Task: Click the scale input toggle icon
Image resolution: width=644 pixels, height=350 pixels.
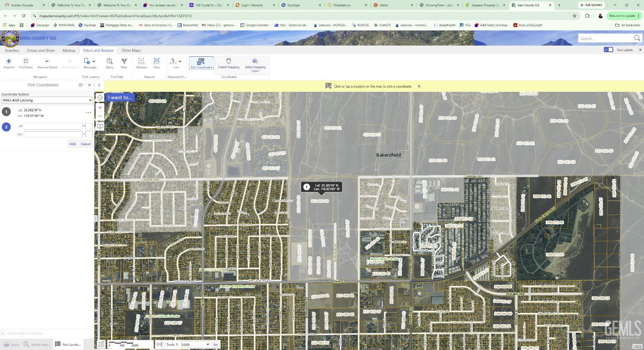Action: (159, 344)
